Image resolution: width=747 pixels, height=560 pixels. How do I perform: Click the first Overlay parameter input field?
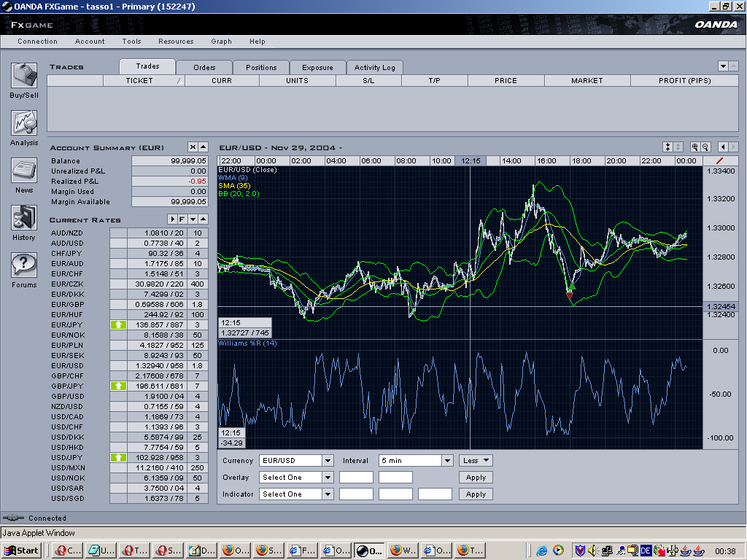click(x=356, y=478)
